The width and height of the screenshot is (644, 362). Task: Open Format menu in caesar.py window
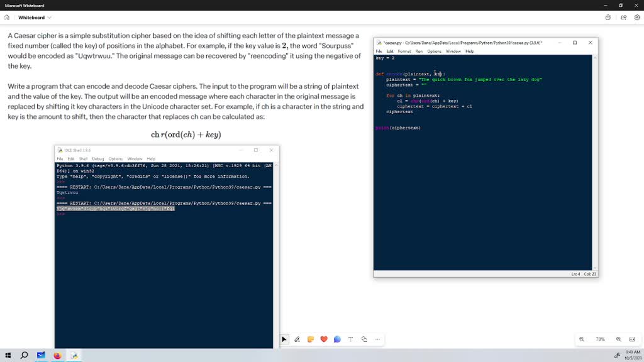coord(404,51)
